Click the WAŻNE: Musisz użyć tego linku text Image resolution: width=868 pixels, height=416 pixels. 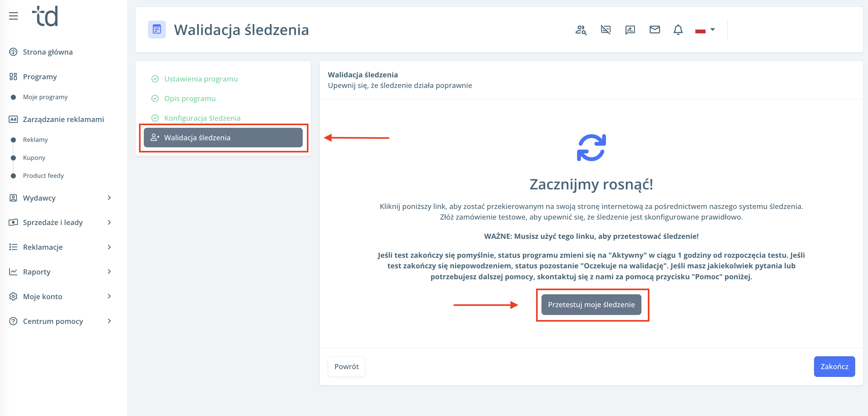click(x=591, y=236)
